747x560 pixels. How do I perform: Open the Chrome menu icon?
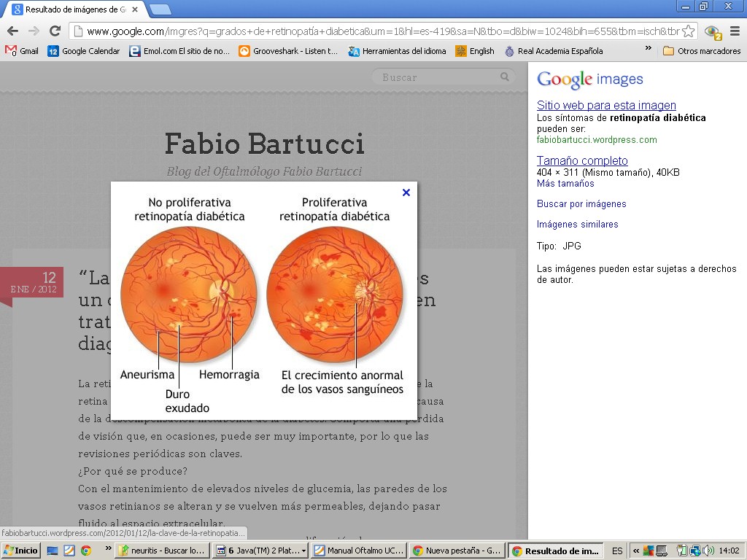tap(735, 31)
